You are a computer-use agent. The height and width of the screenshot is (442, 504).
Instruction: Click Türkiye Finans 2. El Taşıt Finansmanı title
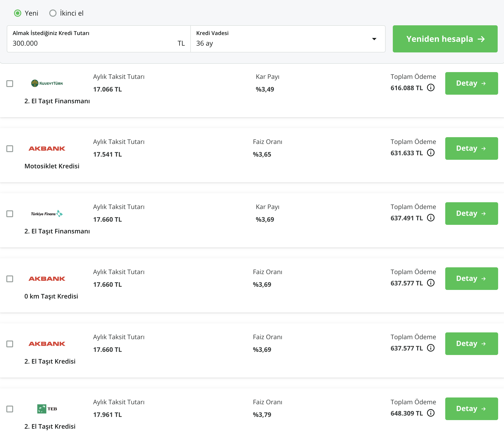tap(57, 231)
